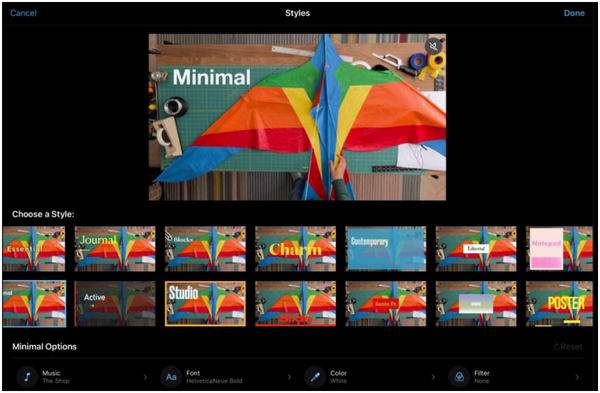Choose the Charm style thumbnail
Viewport: 600px width, 393px height.
click(x=295, y=249)
